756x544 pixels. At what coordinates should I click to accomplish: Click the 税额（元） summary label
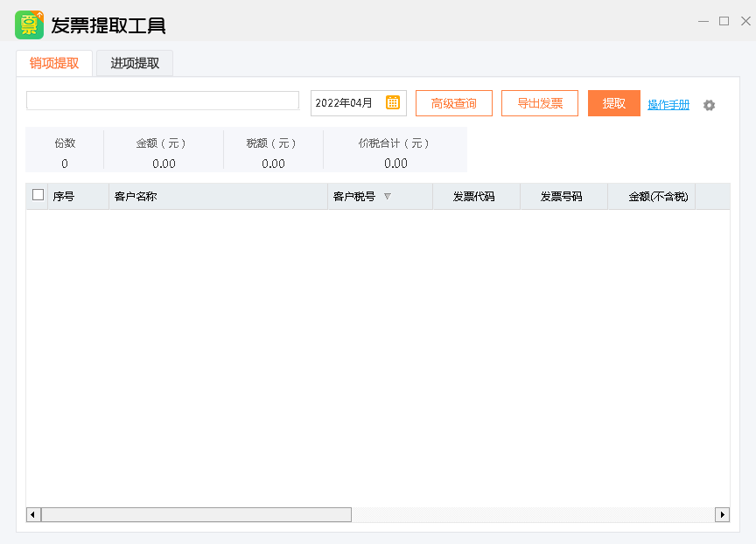pos(271,143)
